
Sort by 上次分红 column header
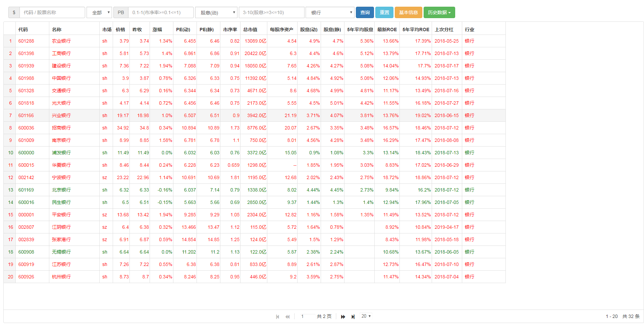(444, 30)
